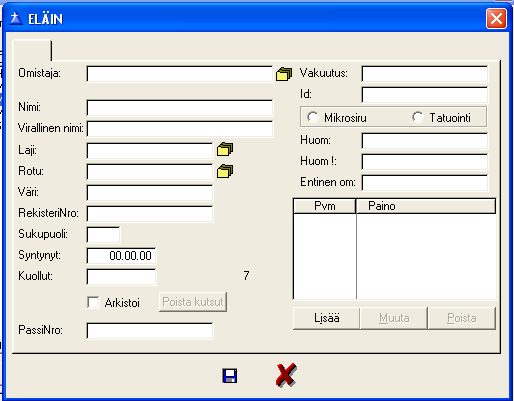Click the Poista kutsut button
514x401 pixels.
pos(193,302)
